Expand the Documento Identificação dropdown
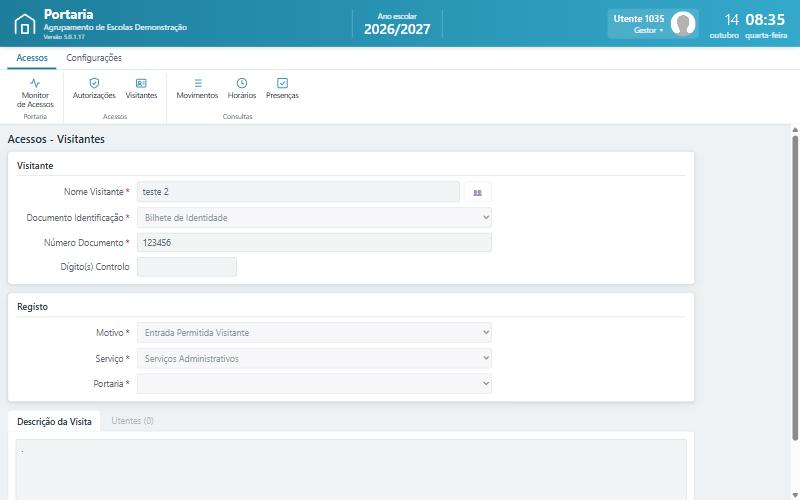Viewport: 800px width, 500px height. [314, 218]
